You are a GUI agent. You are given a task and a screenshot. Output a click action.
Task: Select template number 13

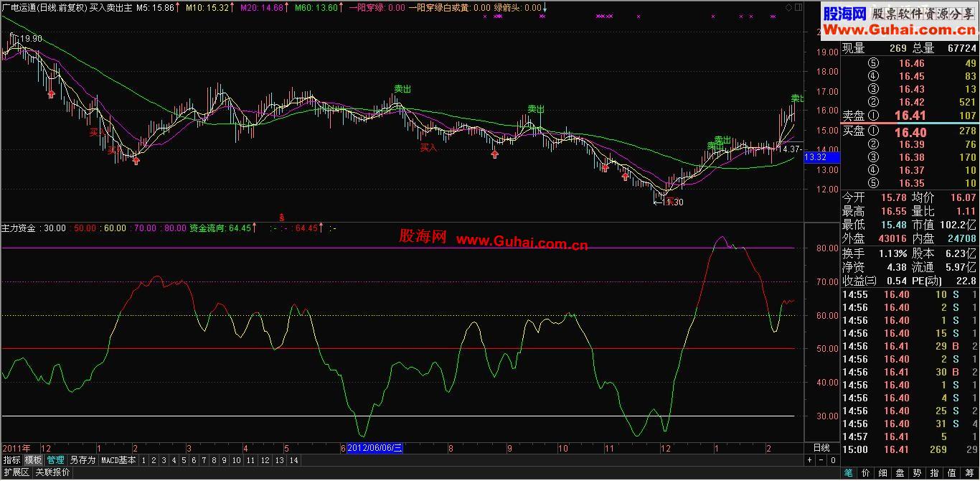(279, 460)
